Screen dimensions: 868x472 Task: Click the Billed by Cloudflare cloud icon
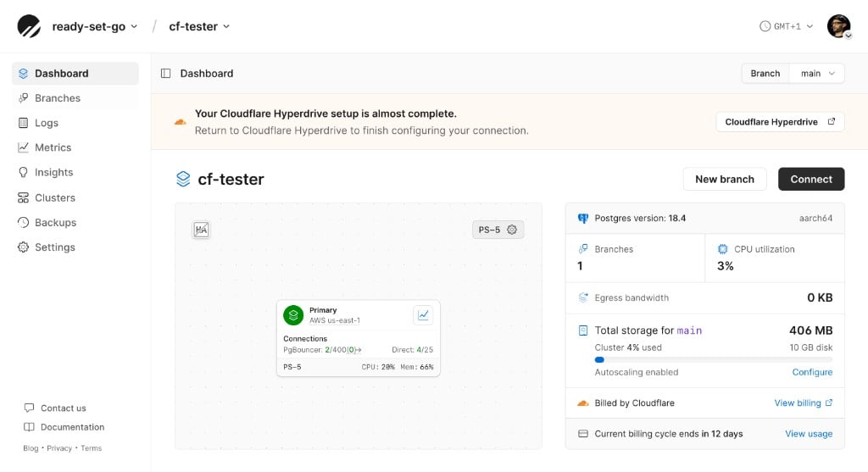coord(583,403)
